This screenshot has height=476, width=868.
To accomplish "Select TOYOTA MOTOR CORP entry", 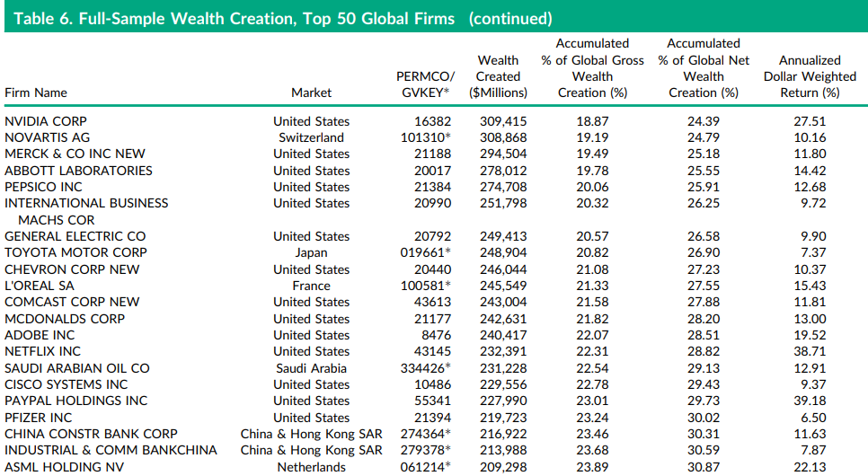I will pyautogui.click(x=75, y=252).
